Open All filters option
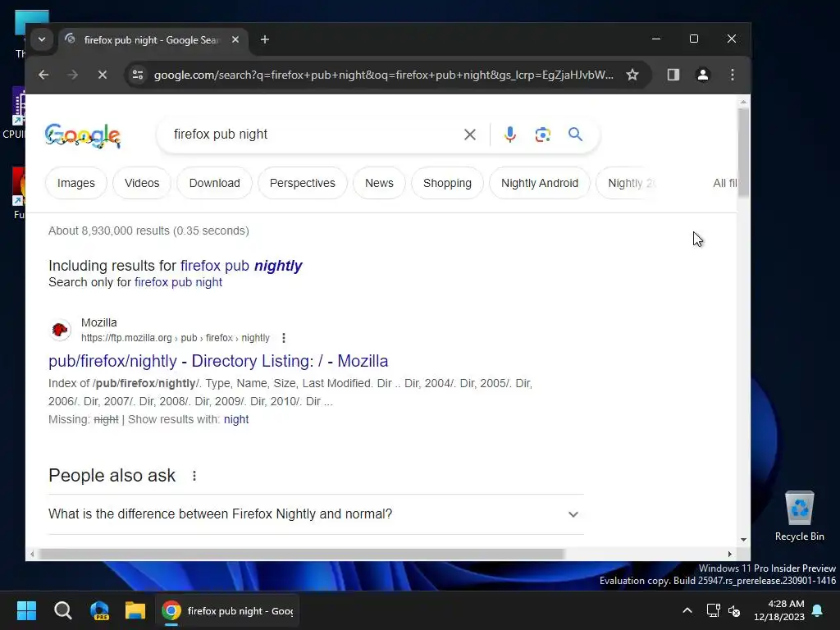The width and height of the screenshot is (840, 630). [725, 183]
